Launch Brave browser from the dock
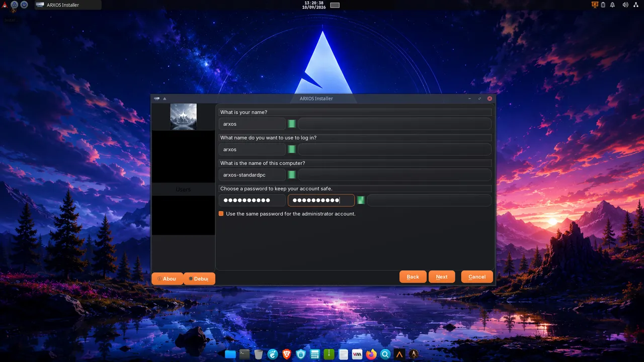The image size is (644, 362). [287, 354]
